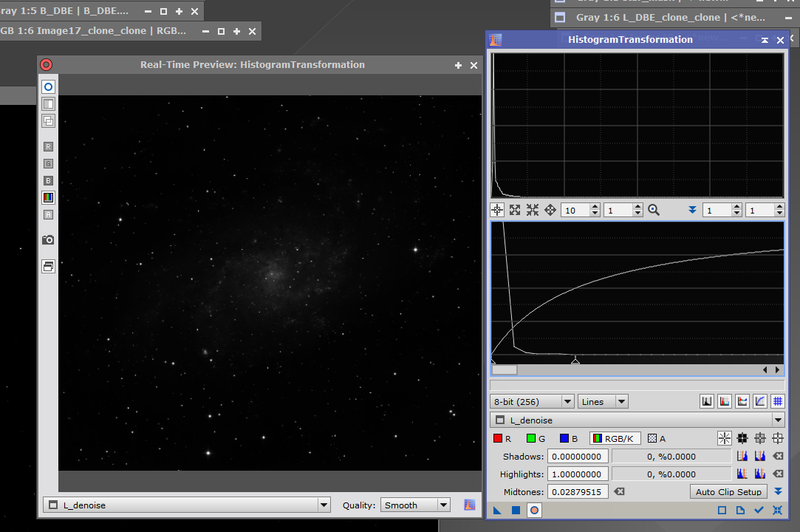Viewport: 800px width, 532px height.
Task: Open the Lines plot style dropdown
Action: tap(602, 401)
